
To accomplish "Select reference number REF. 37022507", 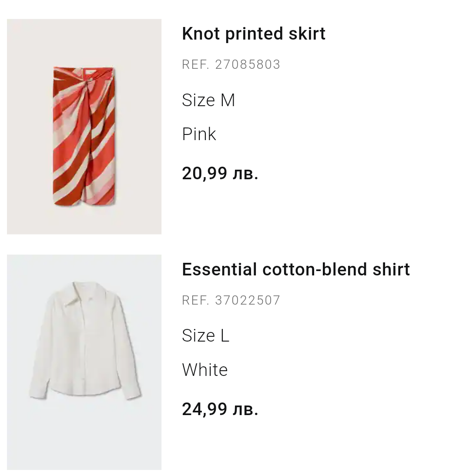I will (231, 301).
